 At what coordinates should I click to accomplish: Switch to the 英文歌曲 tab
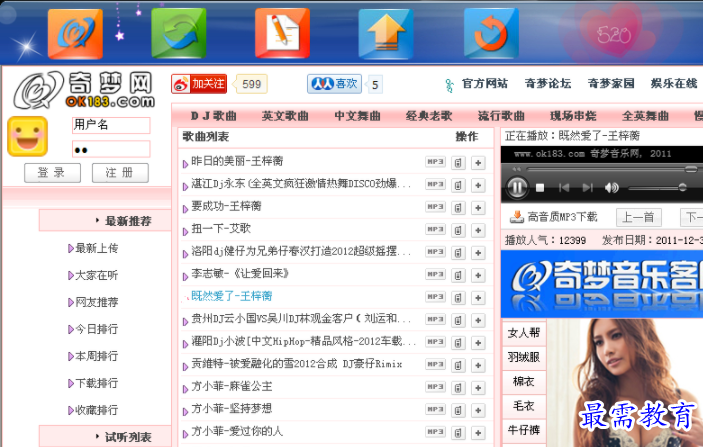285,116
